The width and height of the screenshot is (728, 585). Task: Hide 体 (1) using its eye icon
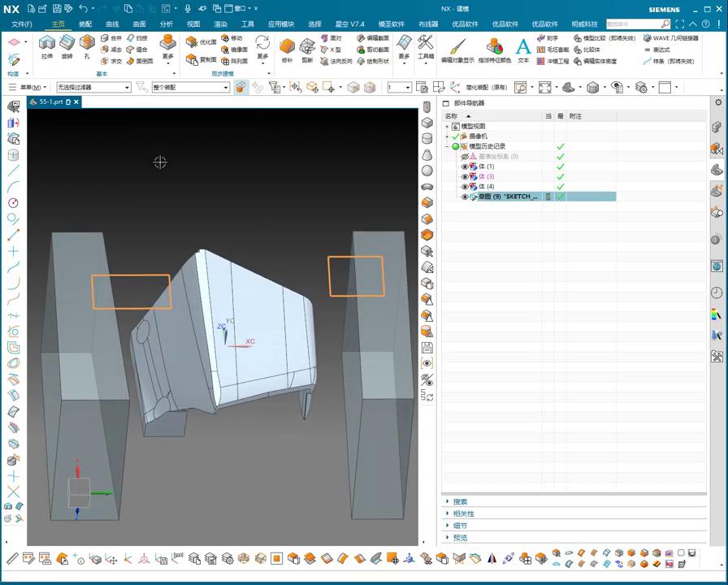pos(465,167)
